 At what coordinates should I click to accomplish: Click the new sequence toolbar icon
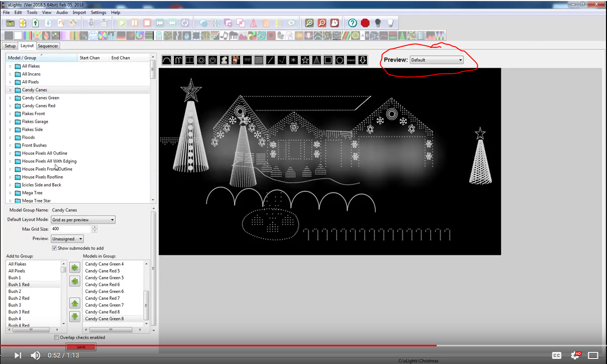point(23,23)
